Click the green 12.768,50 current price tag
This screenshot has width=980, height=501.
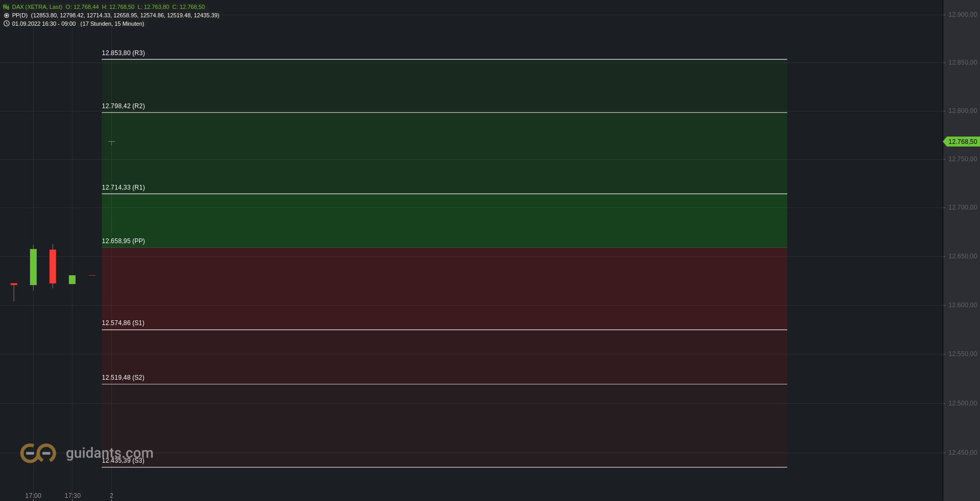click(x=962, y=142)
